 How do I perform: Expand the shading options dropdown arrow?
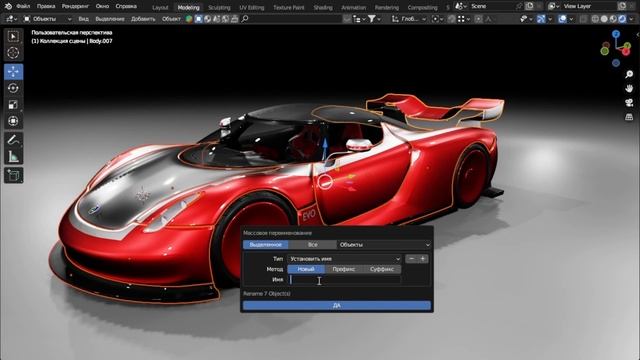coord(631,19)
